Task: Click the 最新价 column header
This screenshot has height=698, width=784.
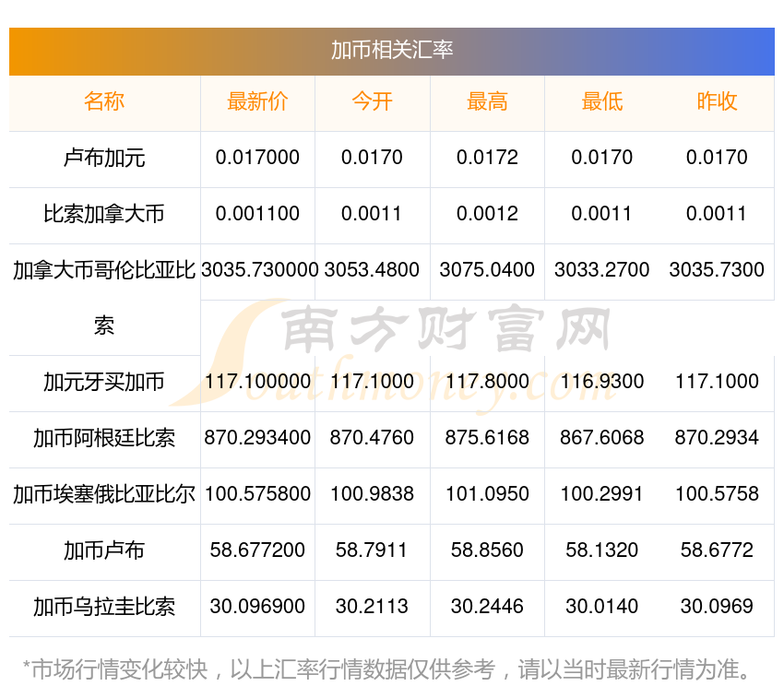Action: (257, 101)
